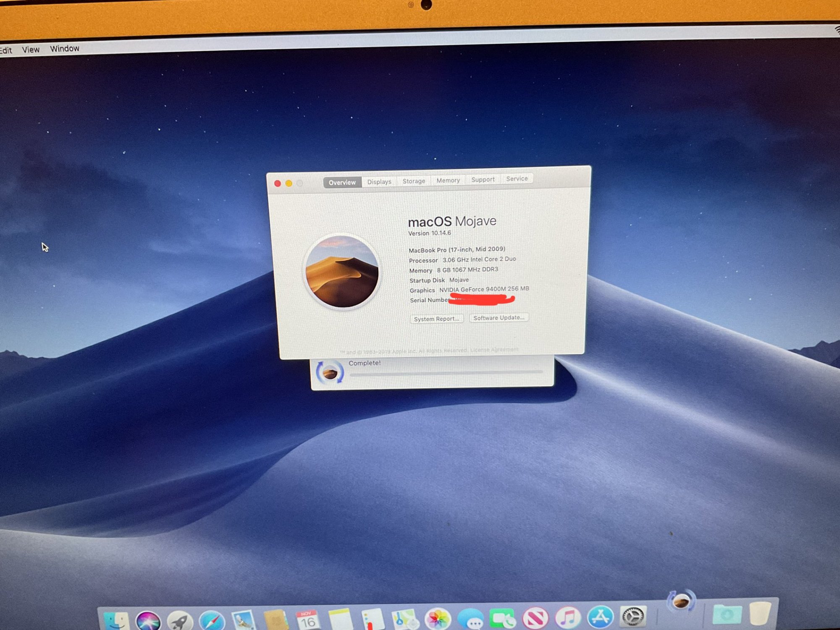Open System Preferences gear icon
The image size is (840, 630).
[x=633, y=617]
